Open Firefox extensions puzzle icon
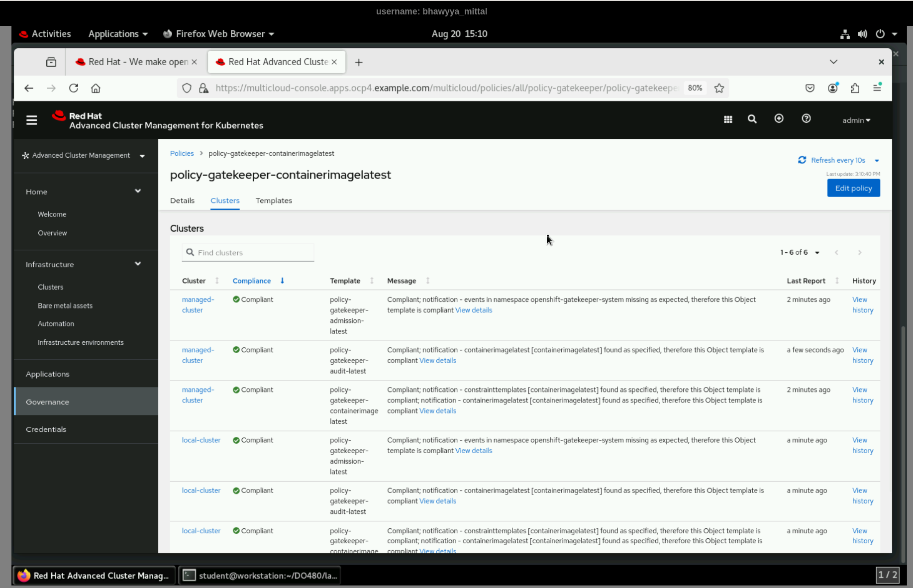The width and height of the screenshot is (913, 588). [855, 88]
